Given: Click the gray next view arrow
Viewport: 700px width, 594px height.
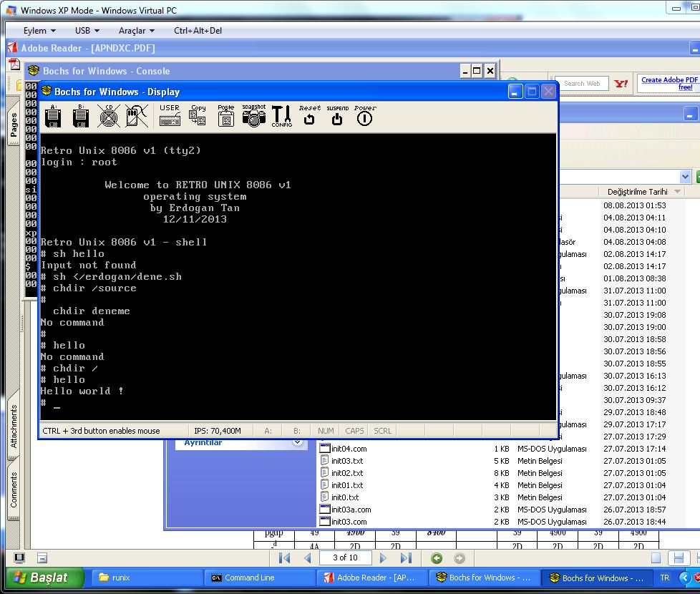Looking at the screenshot, I should (460, 558).
